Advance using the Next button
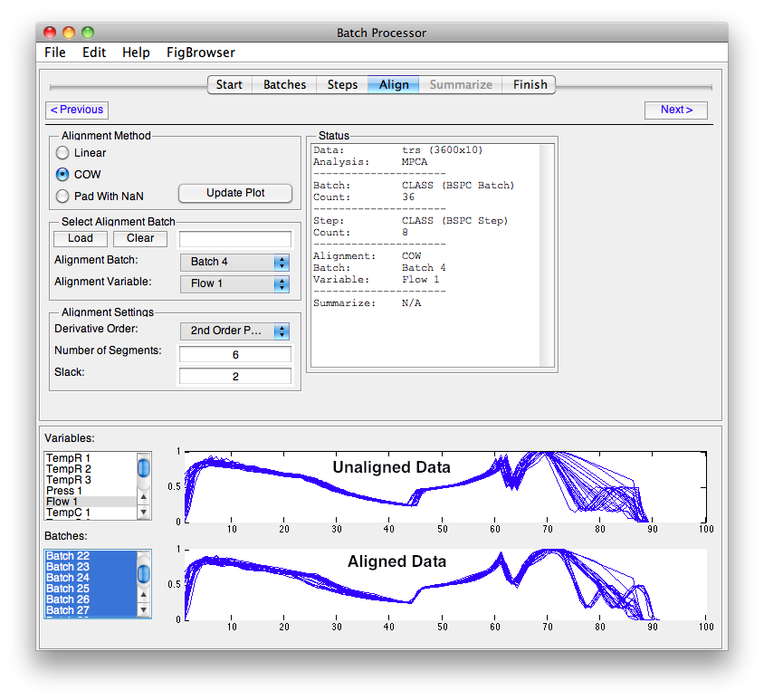This screenshot has height=700, width=764. (676, 110)
